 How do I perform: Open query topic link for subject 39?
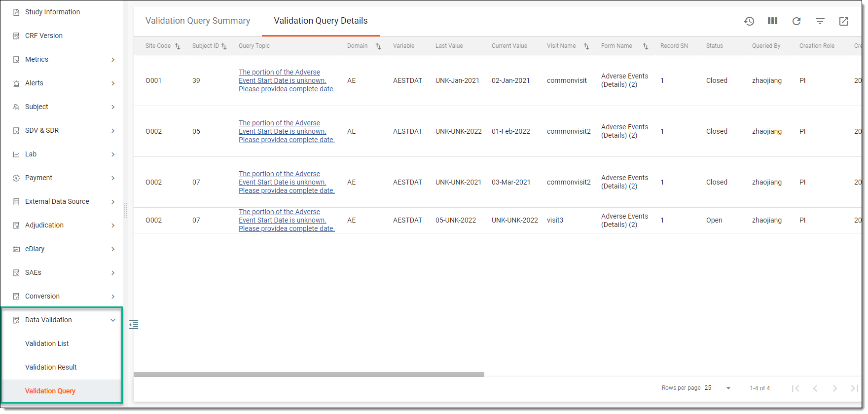tap(287, 80)
